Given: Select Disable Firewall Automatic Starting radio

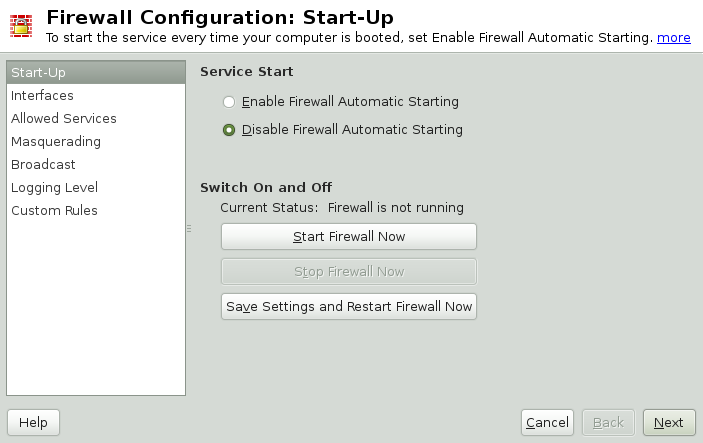Looking at the screenshot, I should coord(229,130).
